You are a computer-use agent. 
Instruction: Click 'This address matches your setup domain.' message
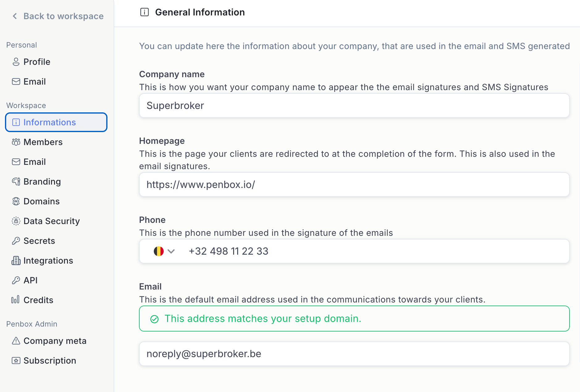coord(263,319)
